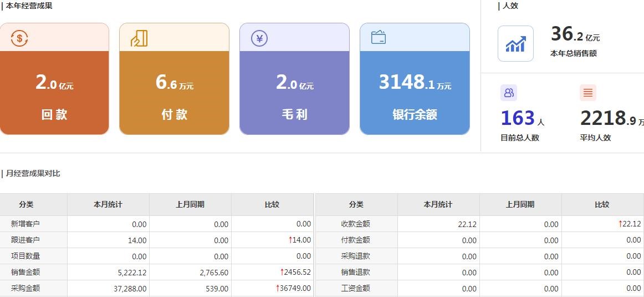644x297 pixels.
Task: Click the 14.00 本月统计 cell for 跟进客户
Action: 108,240
